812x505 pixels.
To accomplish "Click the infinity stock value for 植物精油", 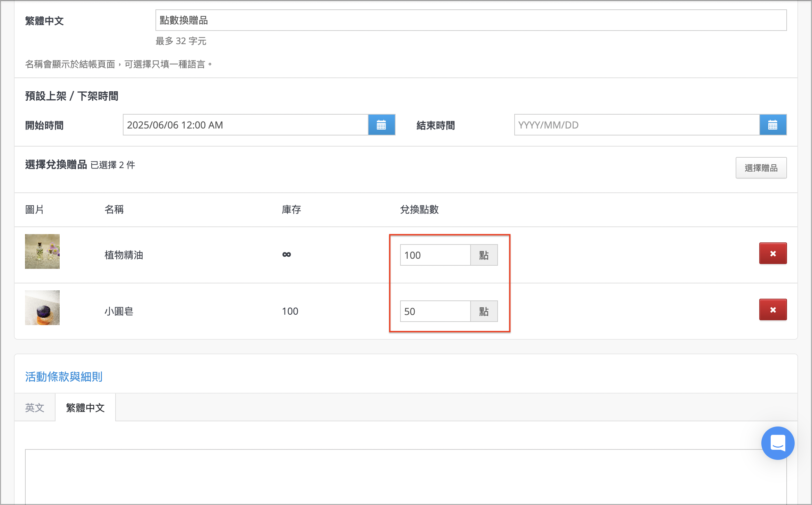I will (x=287, y=255).
